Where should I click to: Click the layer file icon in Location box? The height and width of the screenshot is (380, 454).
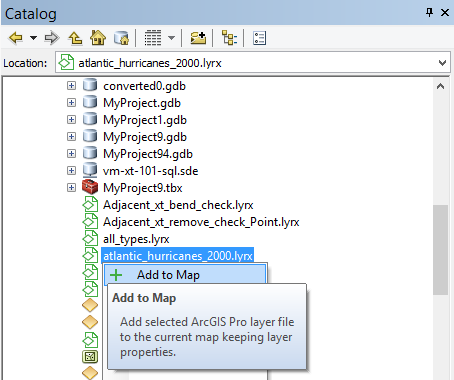coord(66,62)
